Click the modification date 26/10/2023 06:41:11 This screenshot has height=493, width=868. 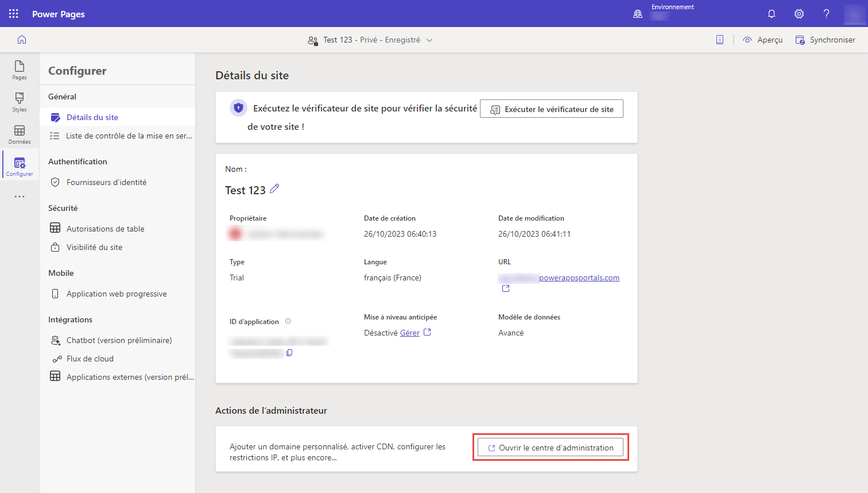534,234
